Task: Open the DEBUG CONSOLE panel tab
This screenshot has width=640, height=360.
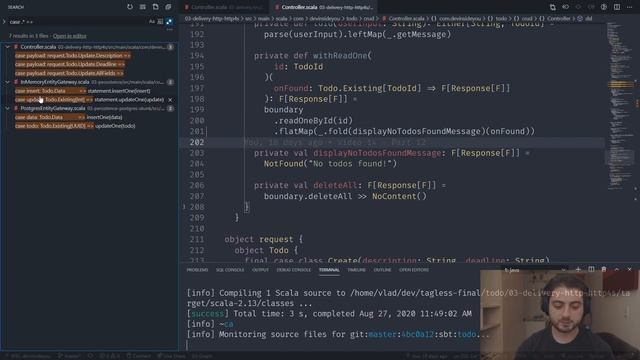Action: pos(293,270)
